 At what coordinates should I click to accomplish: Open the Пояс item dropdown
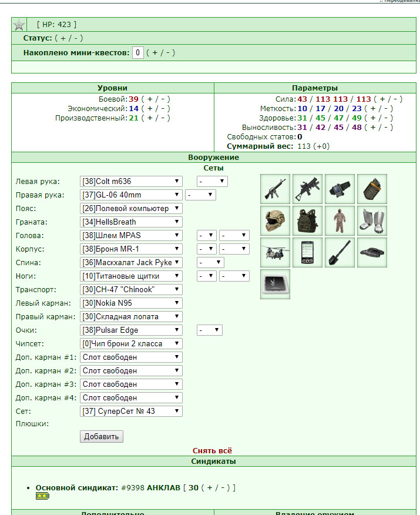click(131, 208)
